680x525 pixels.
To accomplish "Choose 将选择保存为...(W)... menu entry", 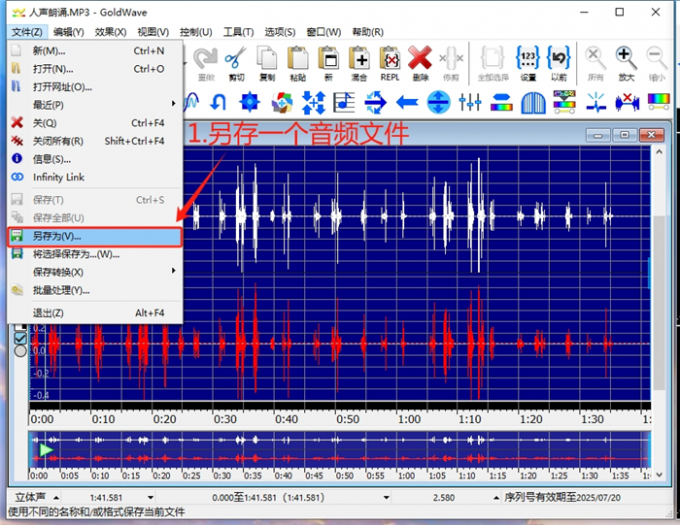I will click(x=95, y=254).
